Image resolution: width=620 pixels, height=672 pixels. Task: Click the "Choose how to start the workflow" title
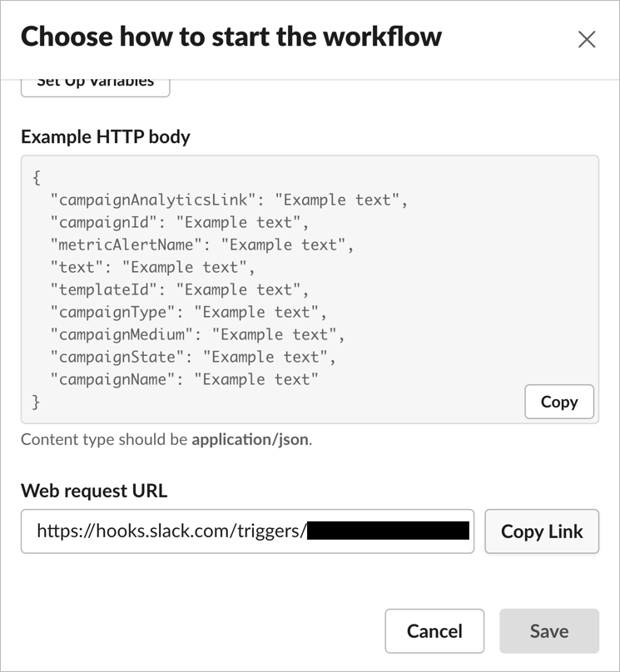[x=231, y=37]
